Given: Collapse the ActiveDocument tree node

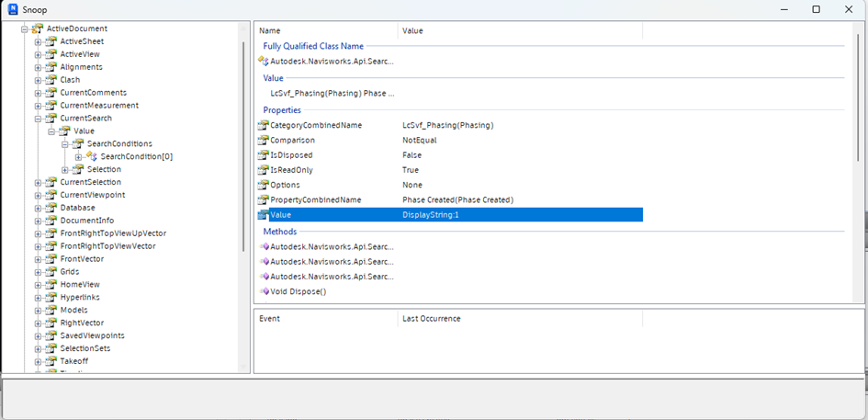Looking at the screenshot, I should 25,28.
